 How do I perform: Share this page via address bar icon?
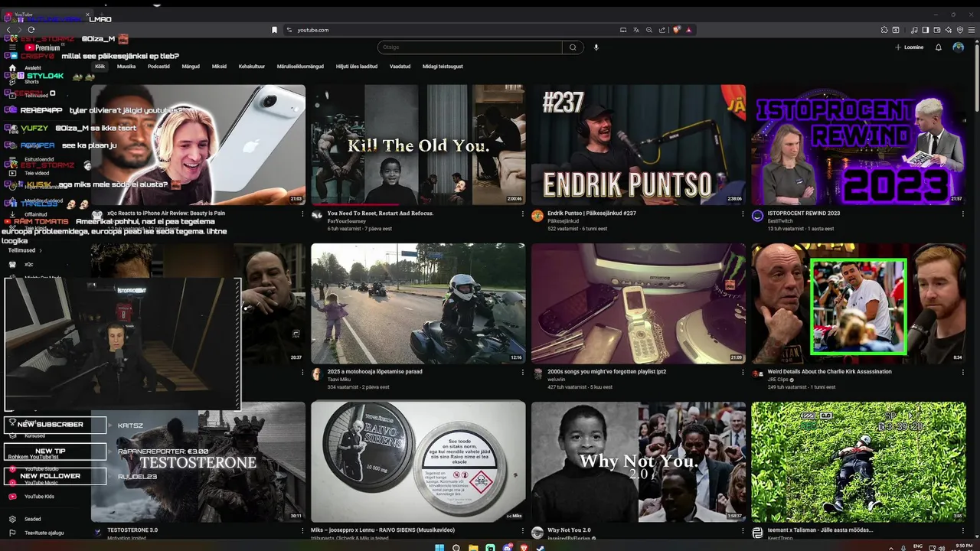coord(662,30)
